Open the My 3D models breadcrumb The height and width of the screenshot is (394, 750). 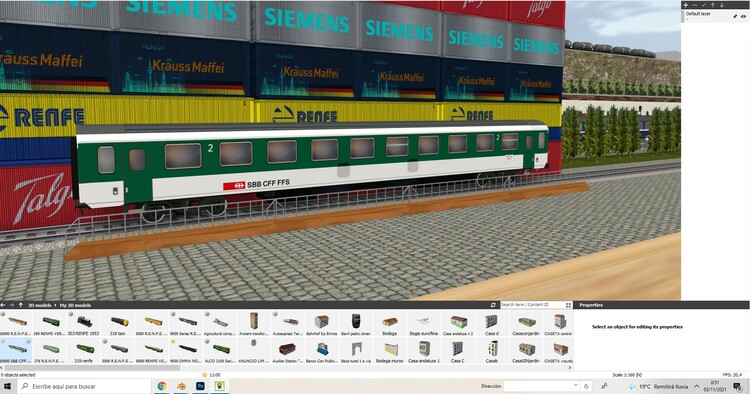75,305
